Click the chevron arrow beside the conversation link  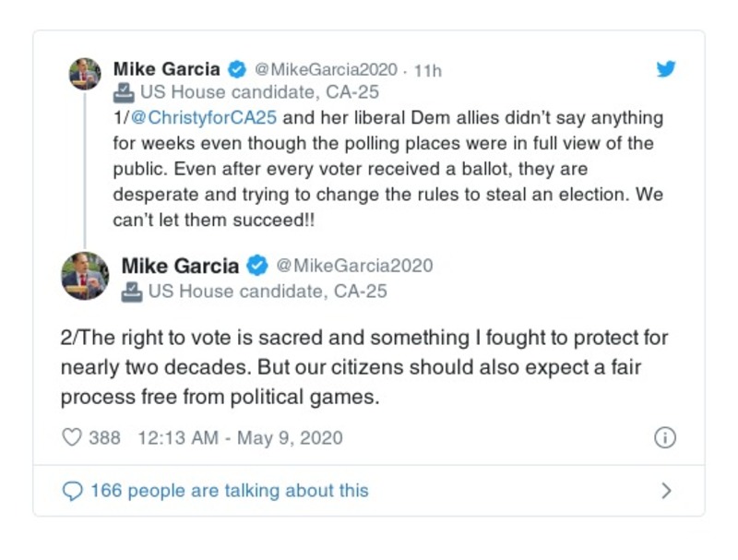(666, 491)
